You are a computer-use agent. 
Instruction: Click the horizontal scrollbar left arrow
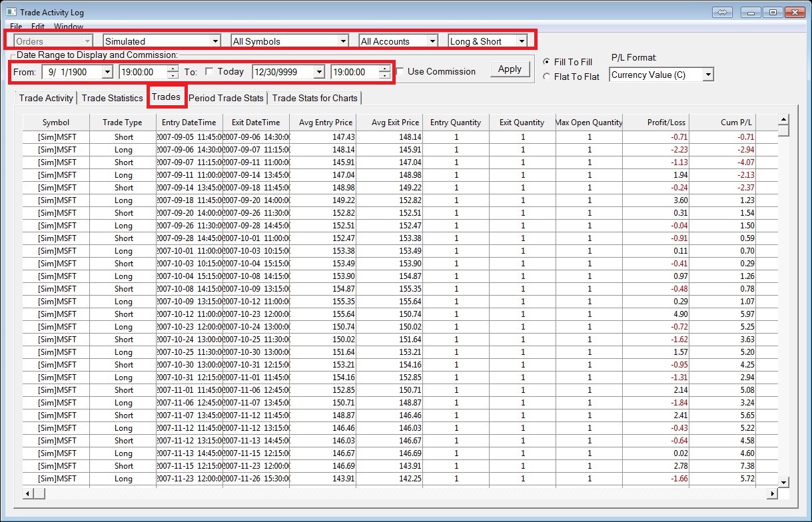pos(28,493)
